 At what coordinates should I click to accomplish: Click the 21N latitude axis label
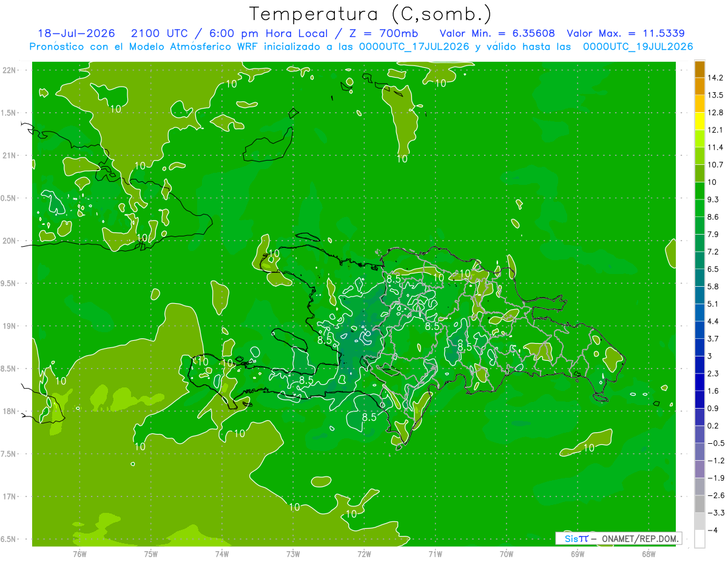8,155
